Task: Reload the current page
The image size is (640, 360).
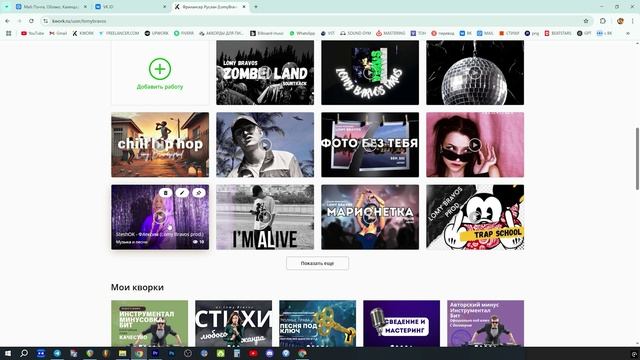Action: click(x=31, y=21)
